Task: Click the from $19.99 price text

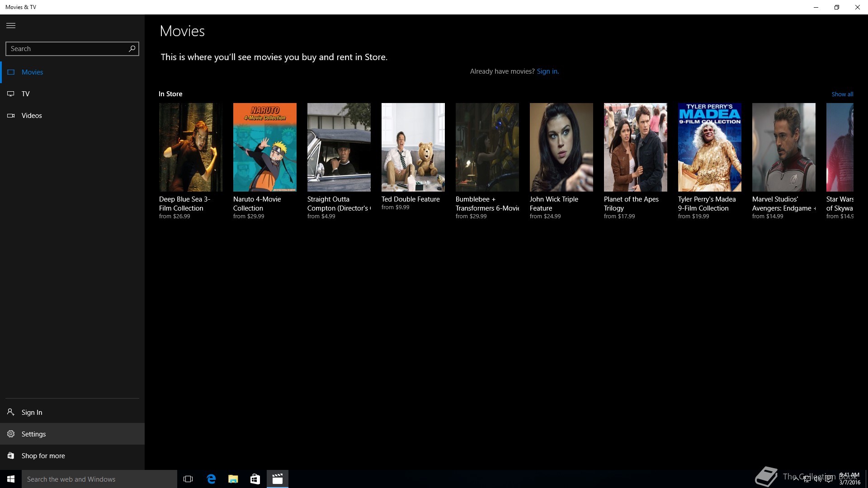Action: click(693, 216)
